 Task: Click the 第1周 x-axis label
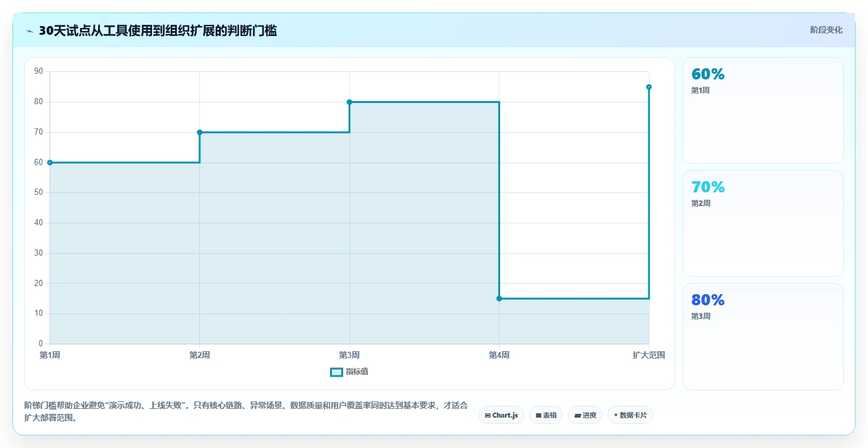click(x=50, y=355)
